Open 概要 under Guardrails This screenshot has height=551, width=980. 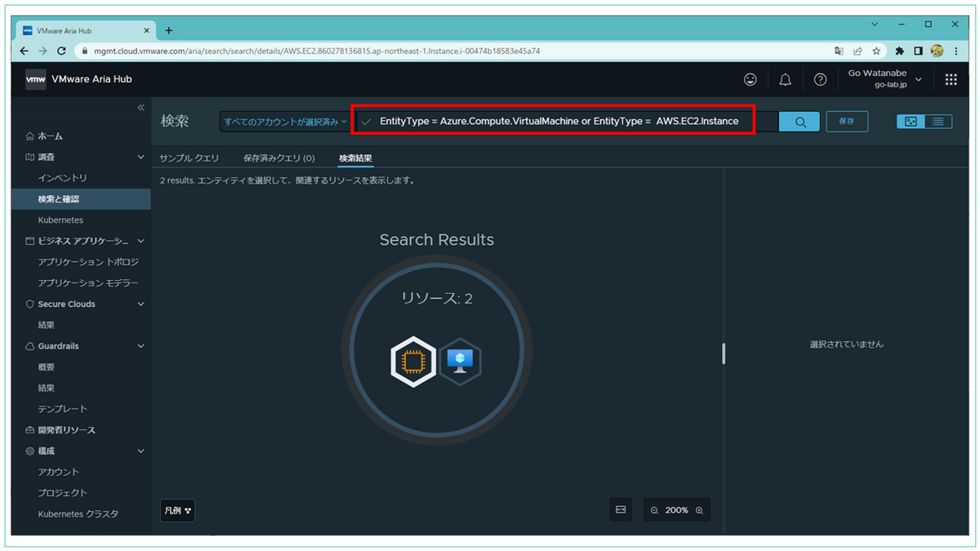tap(47, 367)
